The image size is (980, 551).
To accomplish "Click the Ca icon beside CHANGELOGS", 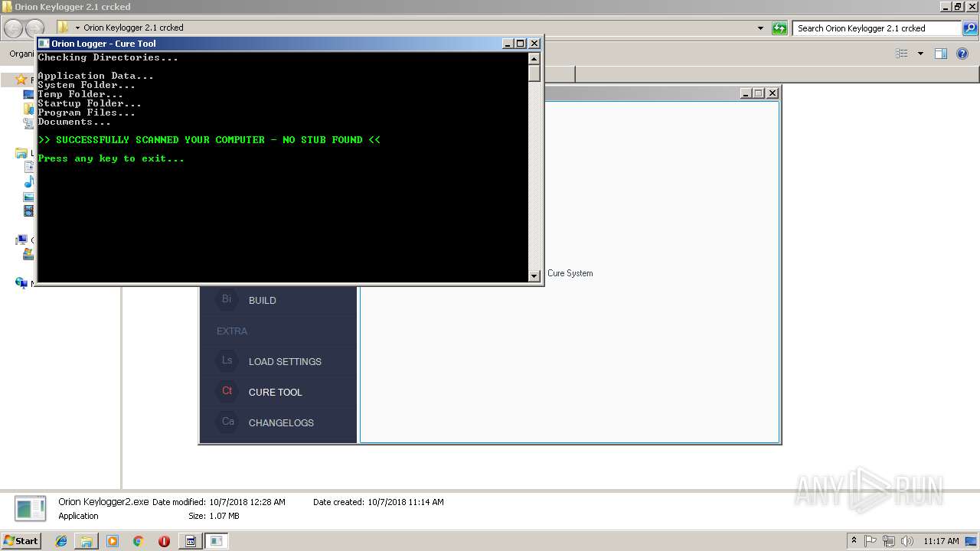I will tap(227, 422).
